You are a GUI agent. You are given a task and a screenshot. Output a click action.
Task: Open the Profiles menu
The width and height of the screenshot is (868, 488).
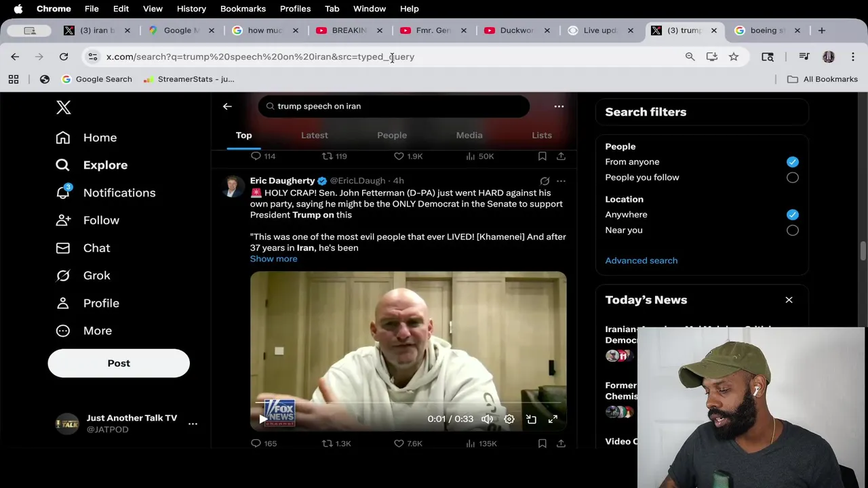(x=295, y=9)
